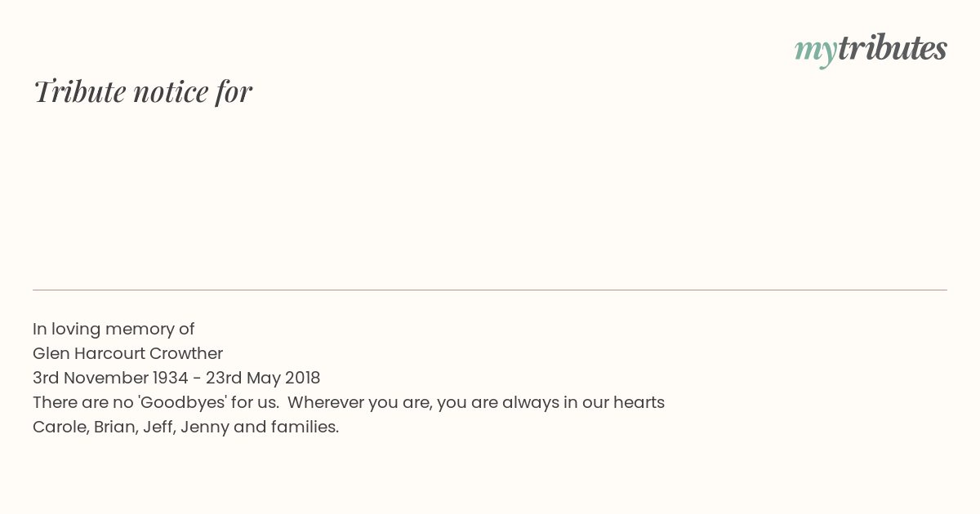
Task: Click the name Carole
Action: click(x=60, y=427)
